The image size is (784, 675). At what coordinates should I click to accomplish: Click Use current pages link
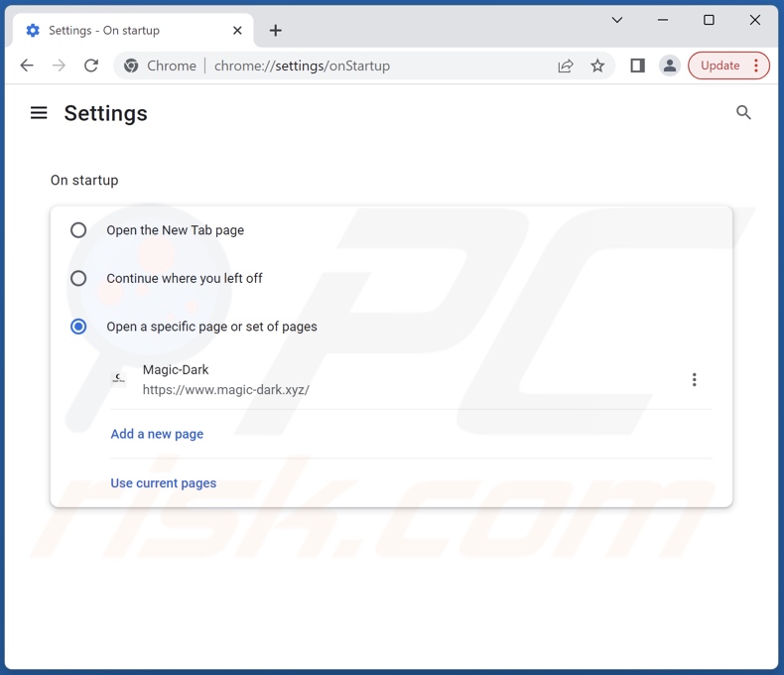pos(164,483)
